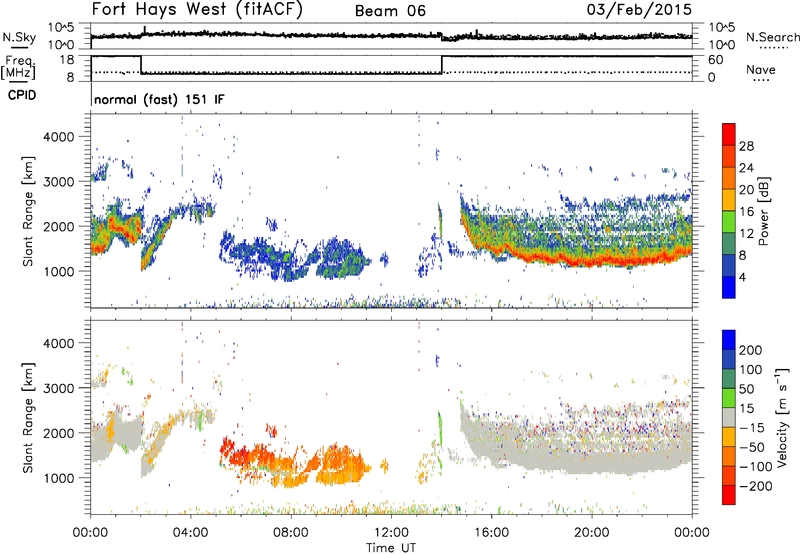
Task: Click the frequency step-up line at 14:00 UT
Action: click(x=442, y=65)
